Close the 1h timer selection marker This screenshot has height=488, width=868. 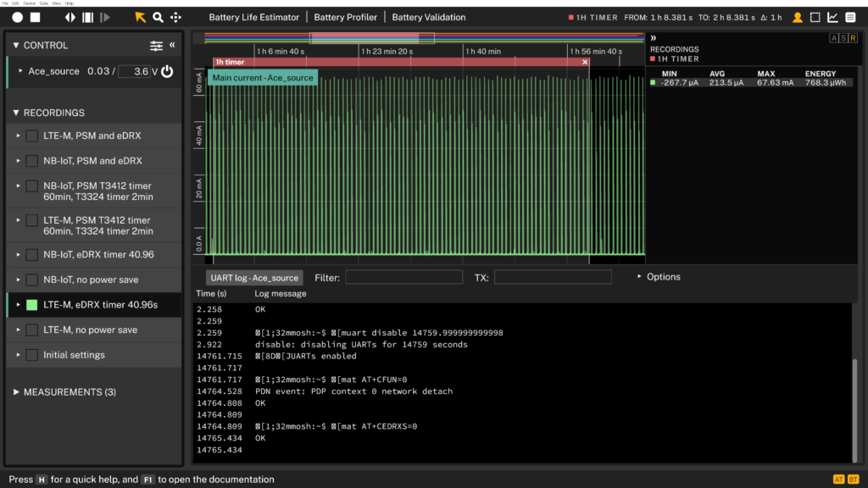pos(585,62)
